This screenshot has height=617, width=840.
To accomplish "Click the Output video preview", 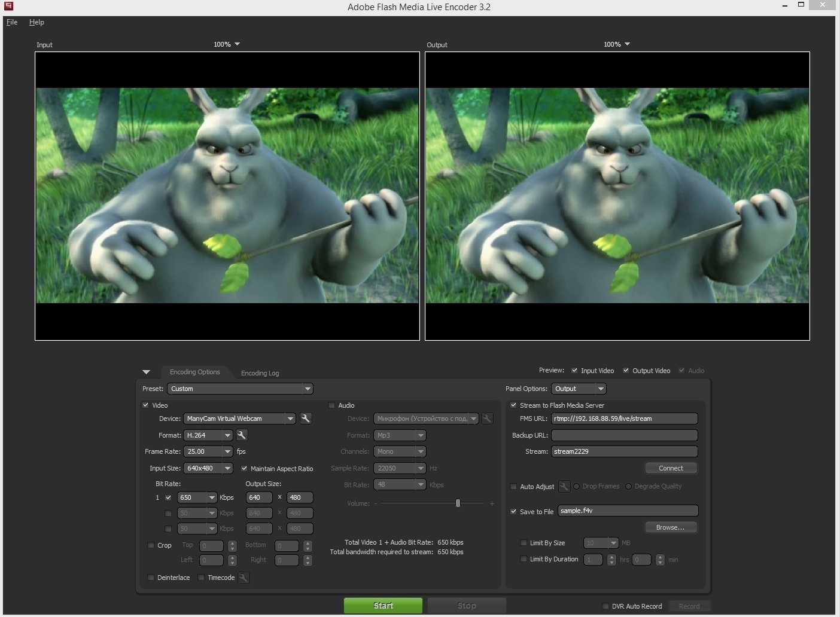I will 617,196.
